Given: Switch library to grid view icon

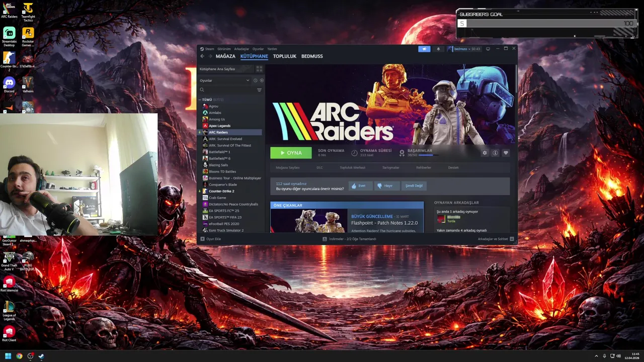Looking at the screenshot, I should pyautogui.click(x=259, y=69).
